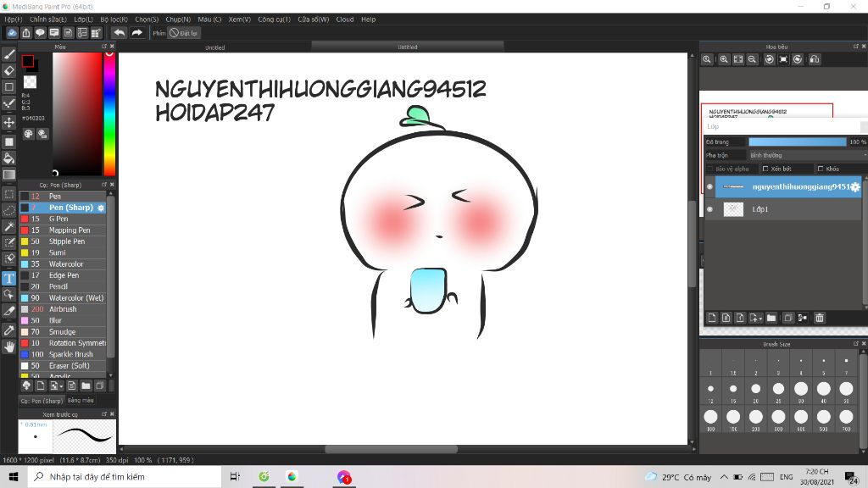Hide the Lớp1 layer
This screenshot has height=488, width=868.
[709, 209]
